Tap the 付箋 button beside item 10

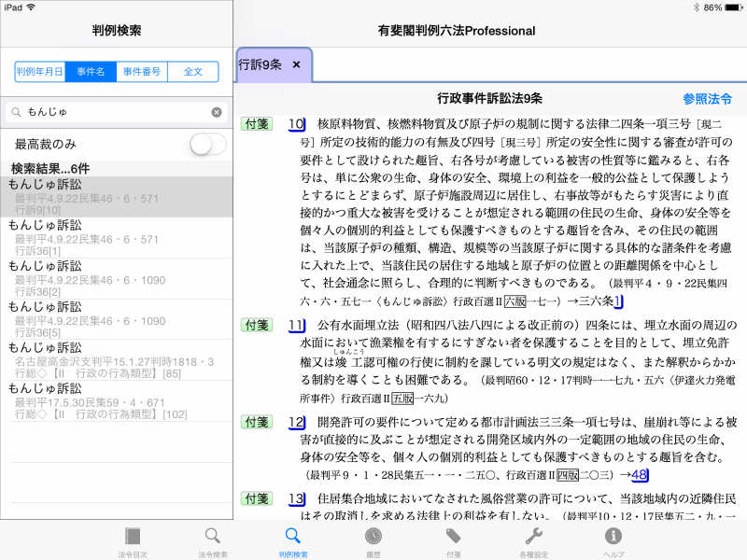[257, 124]
